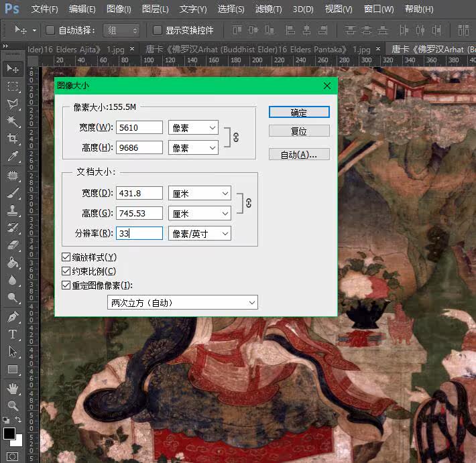This screenshot has height=463, width=476.
Task: Select the Brush tool
Action: (x=13, y=193)
